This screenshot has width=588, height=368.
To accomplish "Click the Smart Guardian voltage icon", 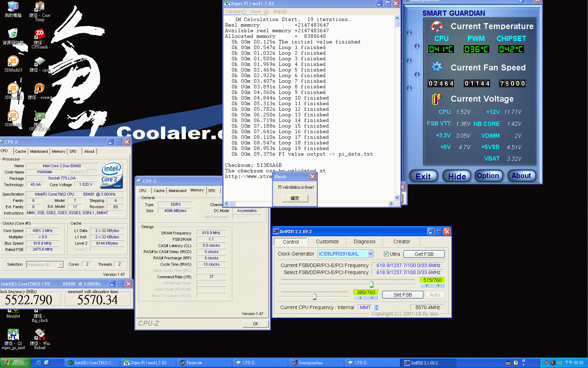I will [436, 99].
